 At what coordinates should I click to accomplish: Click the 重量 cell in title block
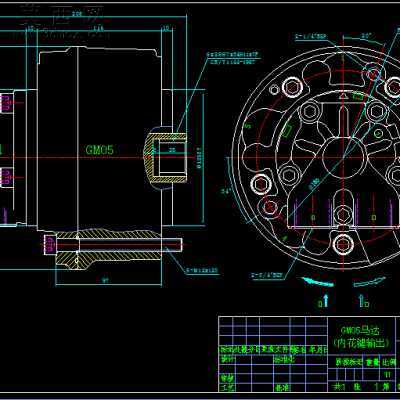pos(372,363)
